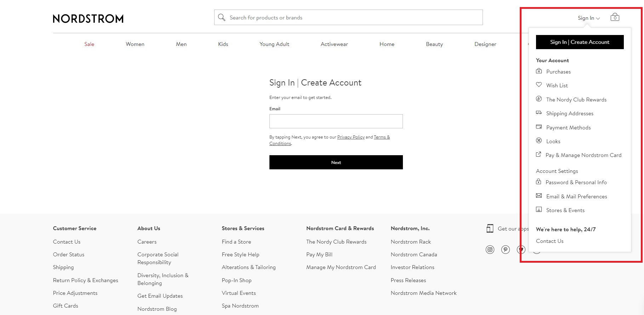The height and width of the screenshot is (315, 644).
Task: Click the black Sign In | Create Account button
Action: pos(580,42)
